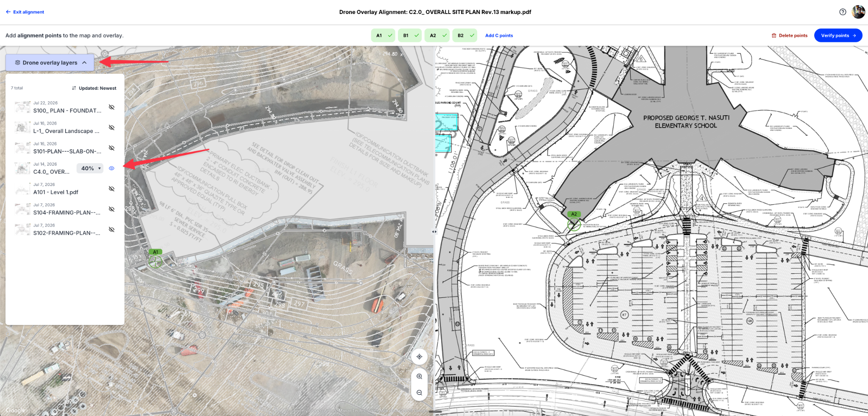Viewport: 868px width, 416px height.
Task: Click the L-1_ Overall Landscape layer name
Action: (67, 131)
